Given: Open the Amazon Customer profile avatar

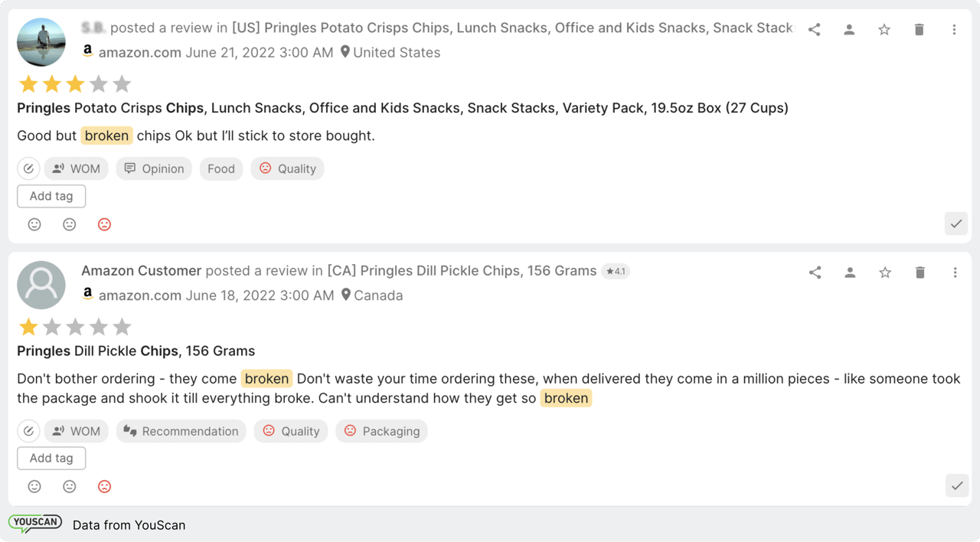Looking at the screenshot, I should (x=41, y=284).
